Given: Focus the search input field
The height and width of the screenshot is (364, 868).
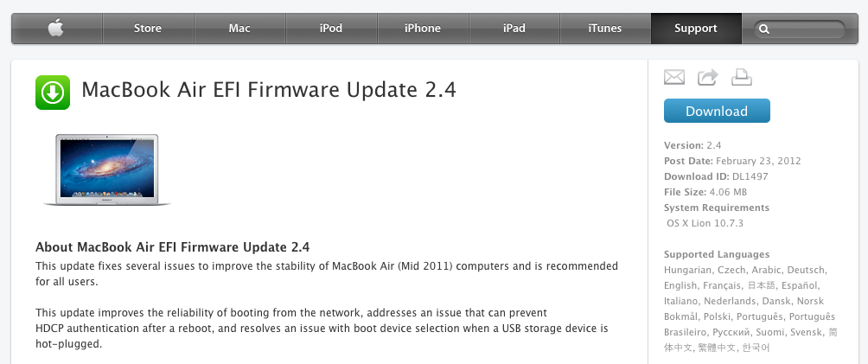Looking at the screenshot, I should coord(806,29).
